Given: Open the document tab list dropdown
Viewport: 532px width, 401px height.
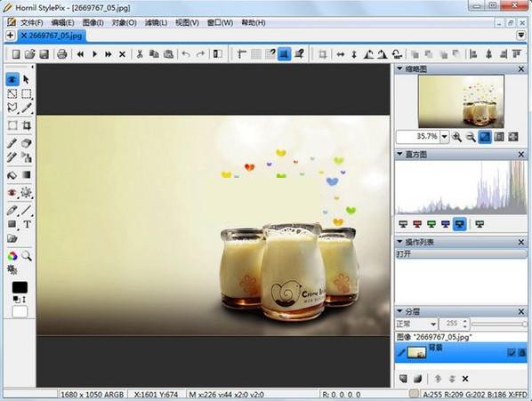Looking at the screenshot, I should [521, 36].
